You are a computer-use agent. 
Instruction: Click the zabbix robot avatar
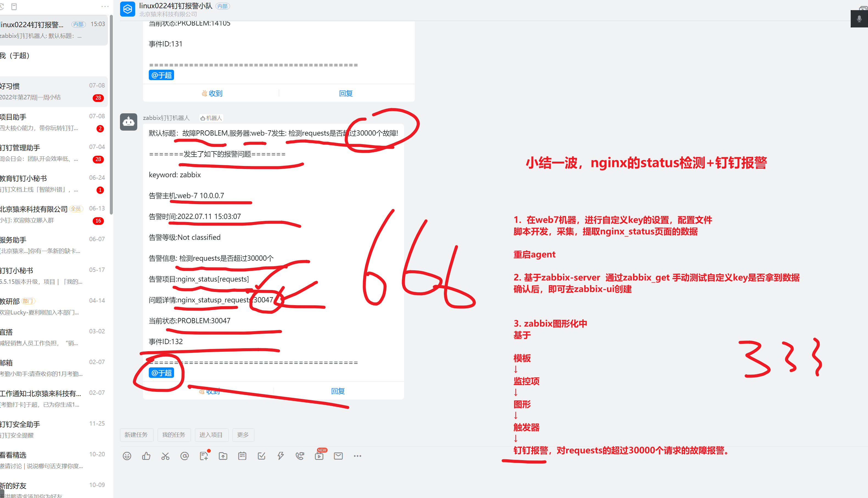click(129, 122)
